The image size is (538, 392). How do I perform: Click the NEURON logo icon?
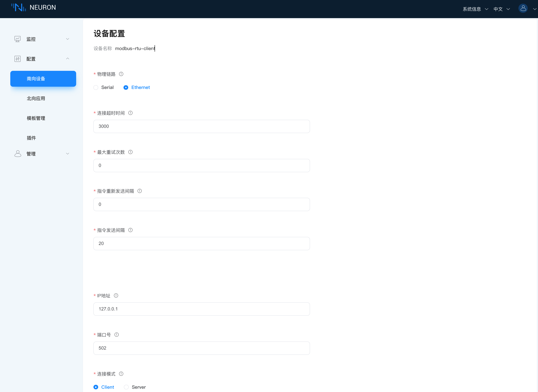19,8
